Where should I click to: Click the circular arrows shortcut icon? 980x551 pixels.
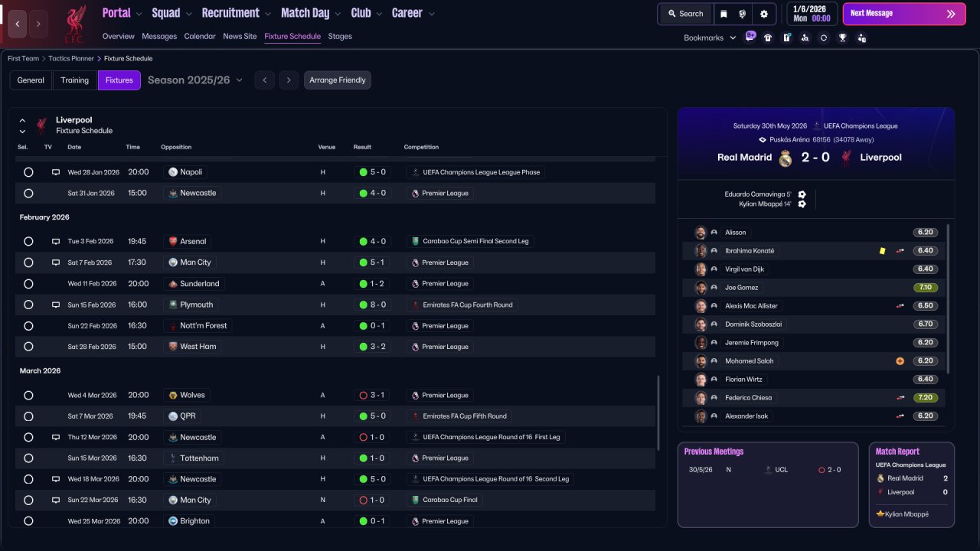pos(823,37)
